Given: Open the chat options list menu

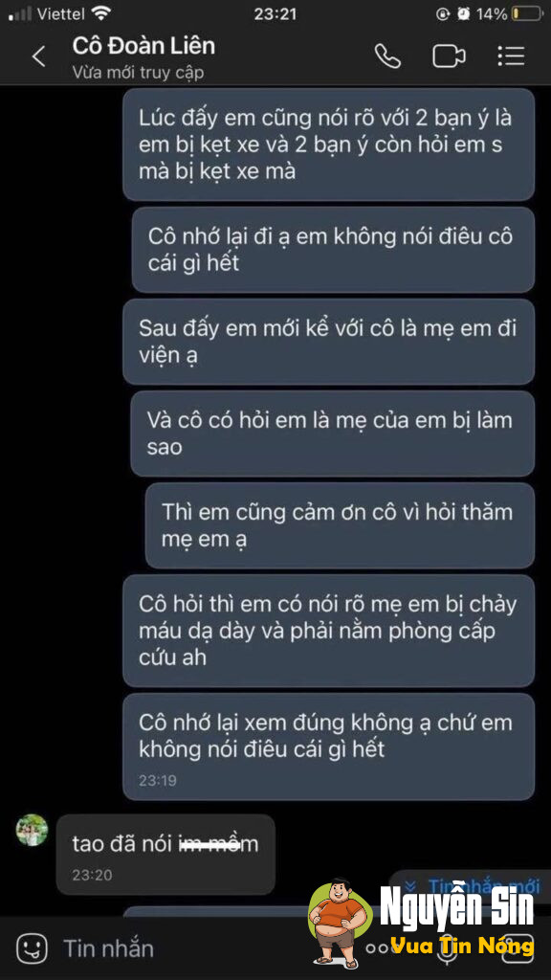Looking at the screenshot, I should point(511,56).
